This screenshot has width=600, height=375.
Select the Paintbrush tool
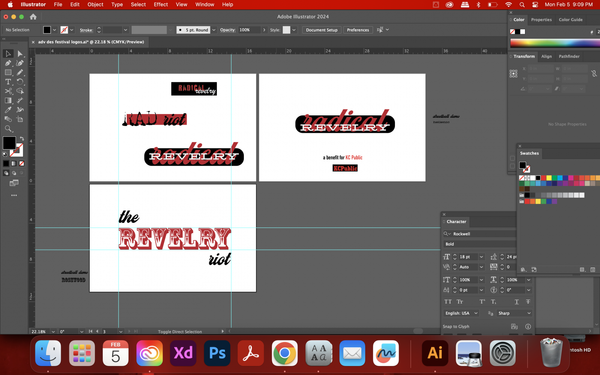click(20, 72)
